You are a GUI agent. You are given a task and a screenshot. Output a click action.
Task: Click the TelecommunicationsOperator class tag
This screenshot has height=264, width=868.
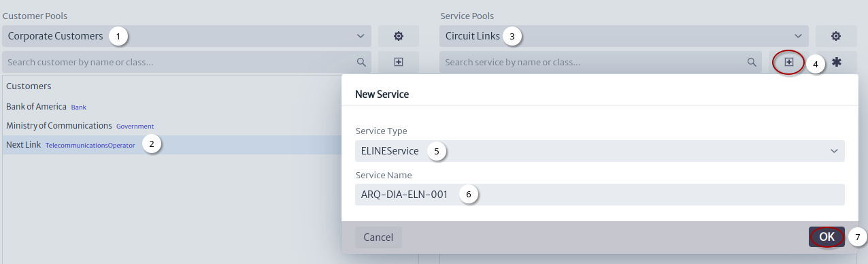tap(90, 146)
